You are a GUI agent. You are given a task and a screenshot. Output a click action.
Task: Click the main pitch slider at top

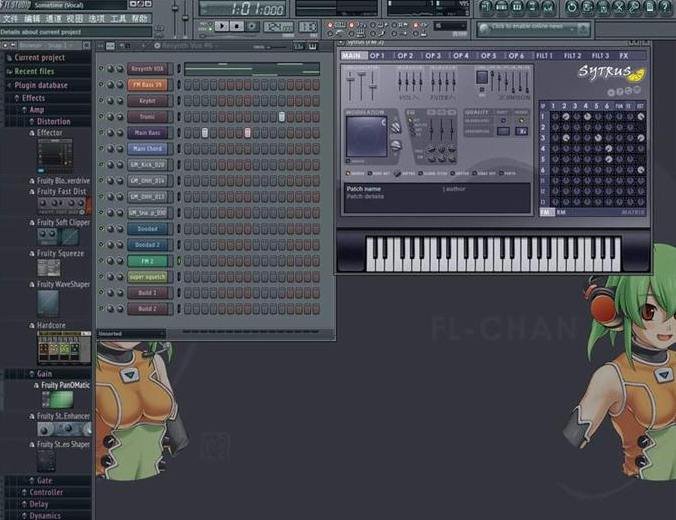point(185,17)
